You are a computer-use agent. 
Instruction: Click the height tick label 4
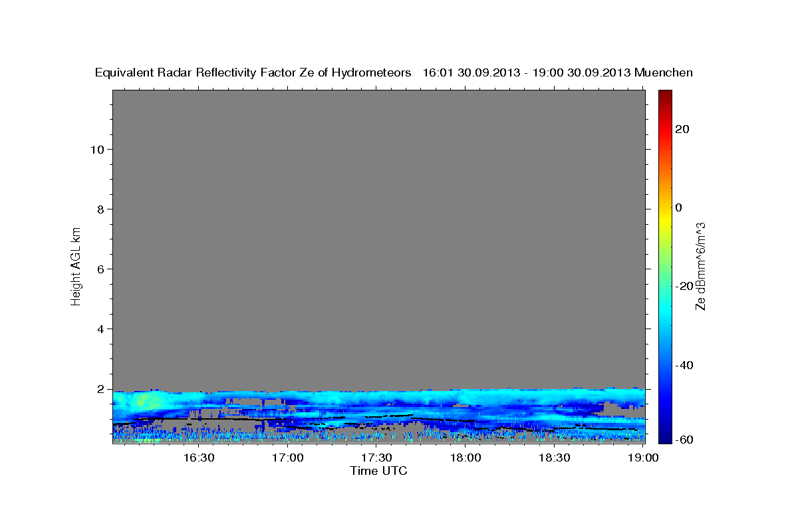(x=99, y=329)
